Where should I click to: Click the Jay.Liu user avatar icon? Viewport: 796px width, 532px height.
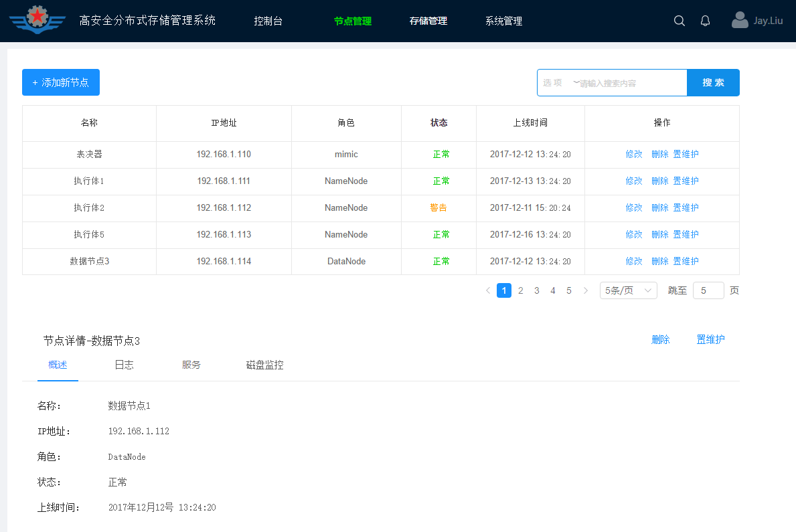tap(740, 20)
